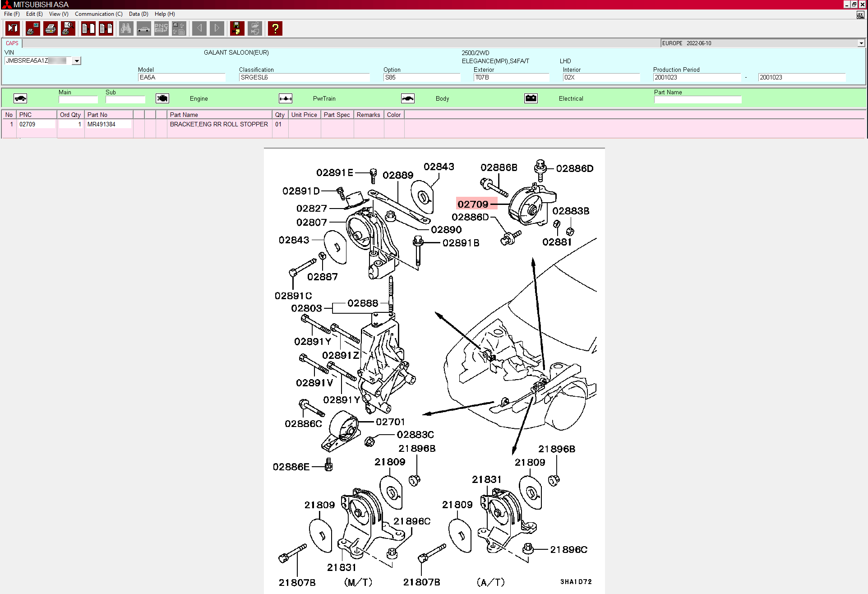The width and height of the screenshot is (868, 594).
Task: Click the Part Name search field
Action: (x=697, y=100)
